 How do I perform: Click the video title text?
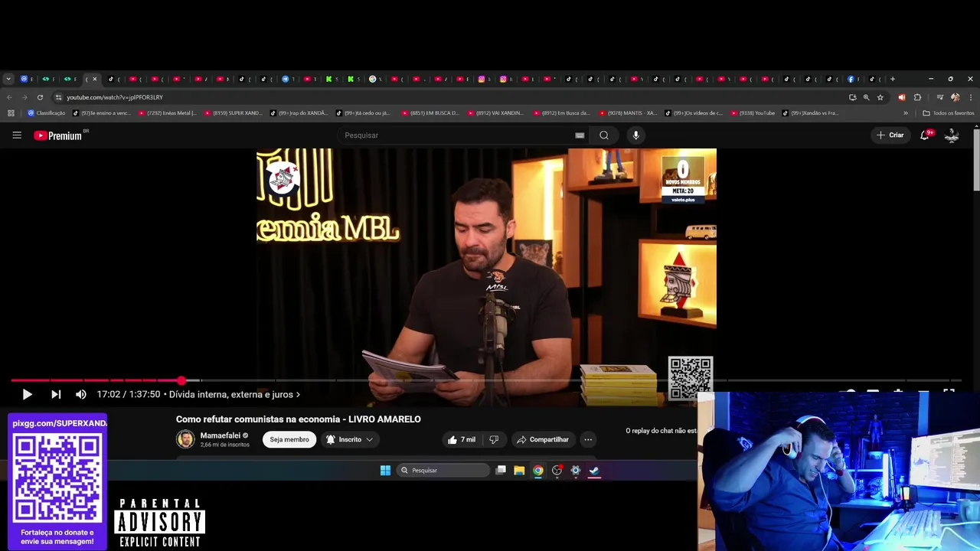pos(299,419)
